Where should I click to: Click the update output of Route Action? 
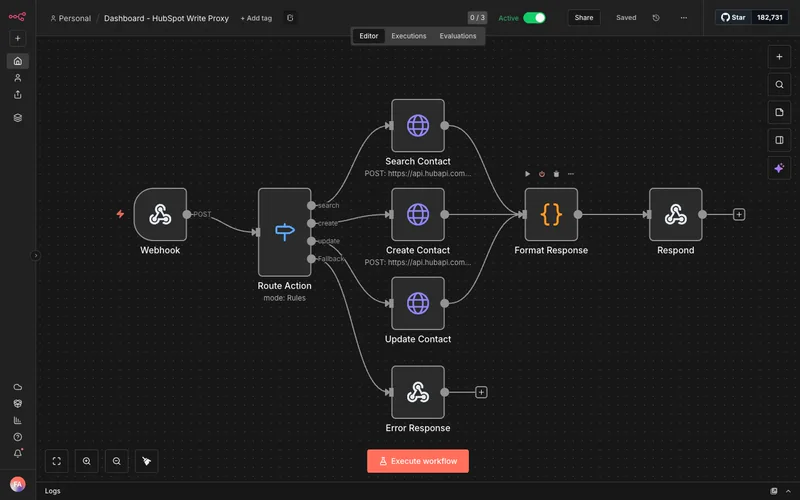[x=311, y=241]
